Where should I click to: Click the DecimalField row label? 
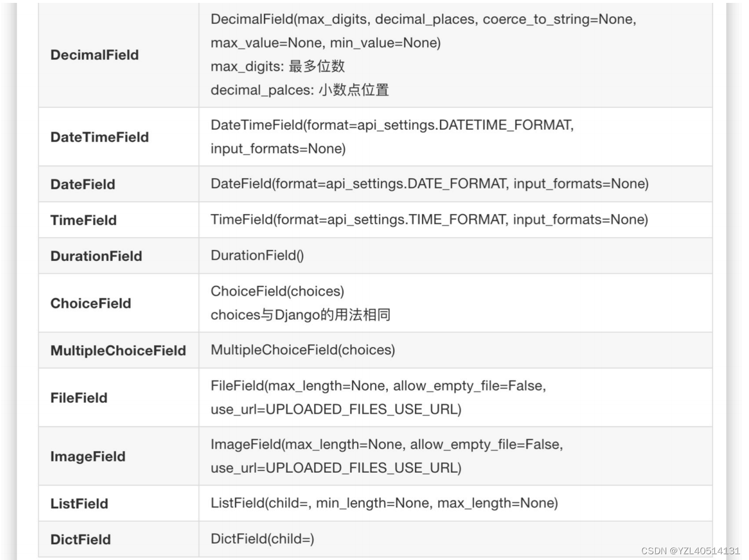[94, 55]
